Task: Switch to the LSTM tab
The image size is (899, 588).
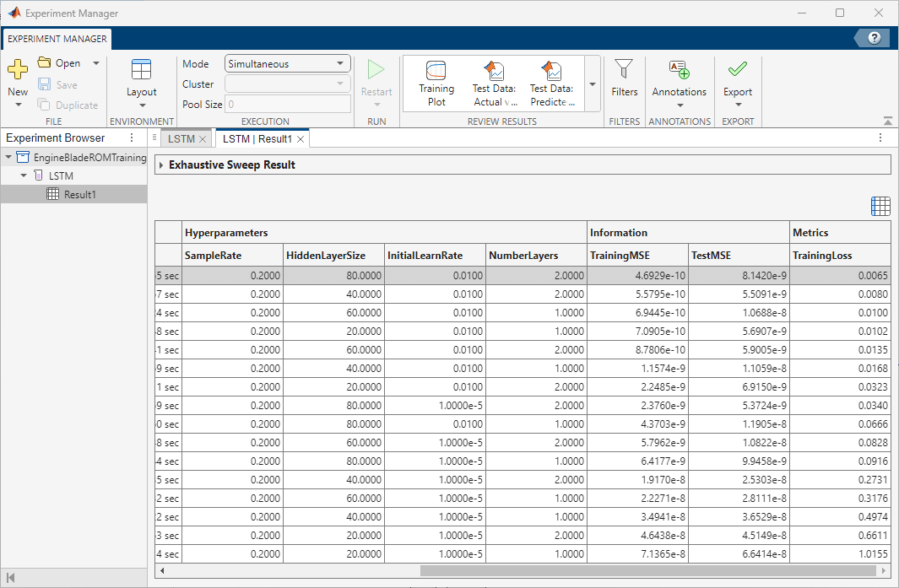Action: pyautogui.click(x=180, y=138)
